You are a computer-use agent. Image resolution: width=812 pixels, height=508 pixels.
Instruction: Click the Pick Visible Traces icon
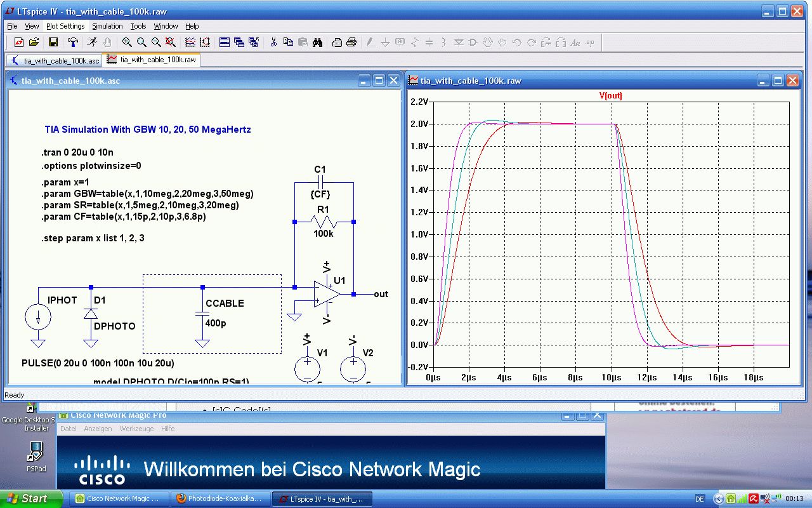click(205, 43)
